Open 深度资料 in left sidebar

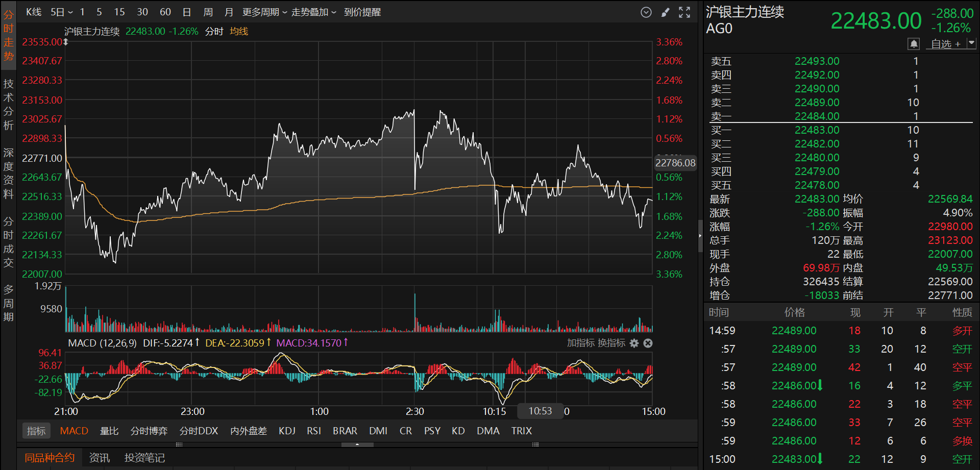(9, 174)
